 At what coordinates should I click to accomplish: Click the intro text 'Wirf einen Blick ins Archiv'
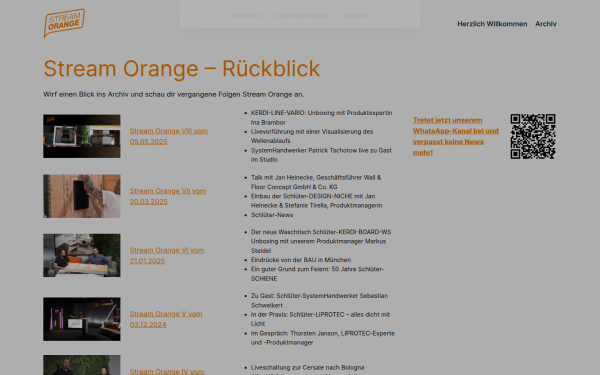click(x=173, y=94)
